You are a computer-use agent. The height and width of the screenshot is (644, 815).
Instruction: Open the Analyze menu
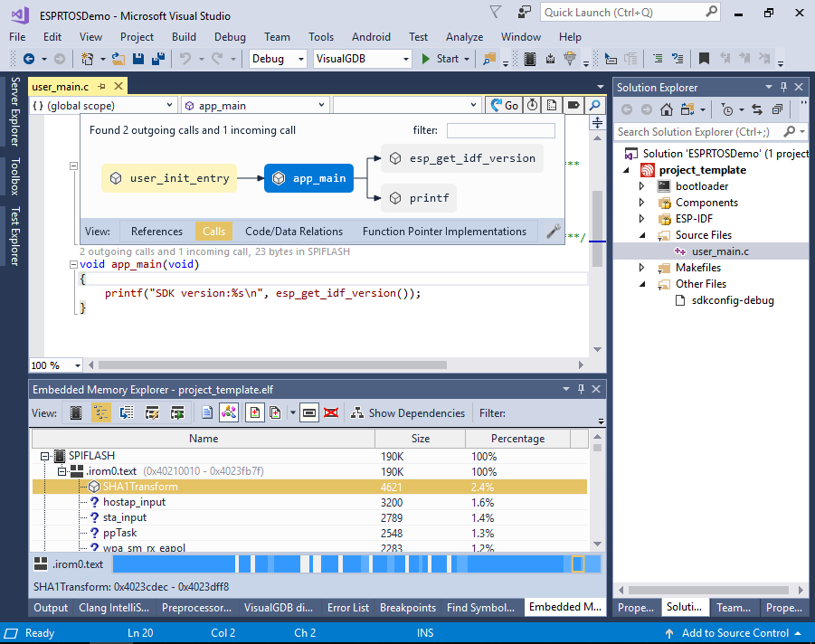(464, 37)
